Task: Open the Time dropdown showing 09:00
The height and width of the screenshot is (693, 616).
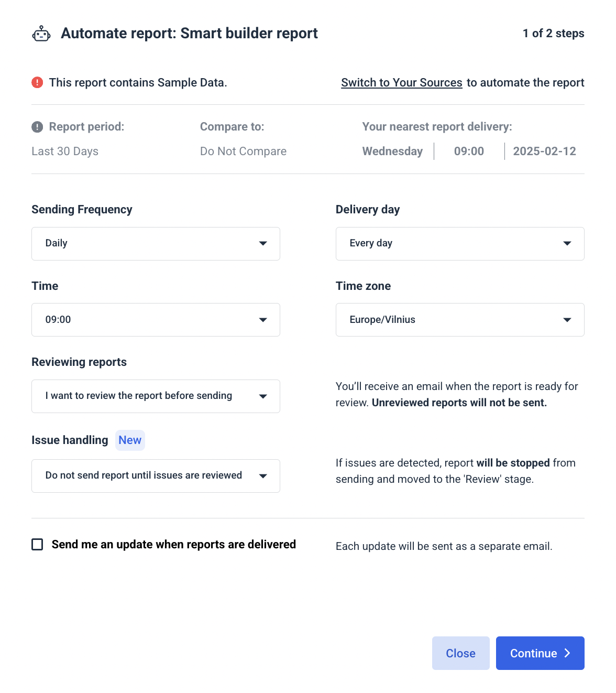Action: point(156,320)
